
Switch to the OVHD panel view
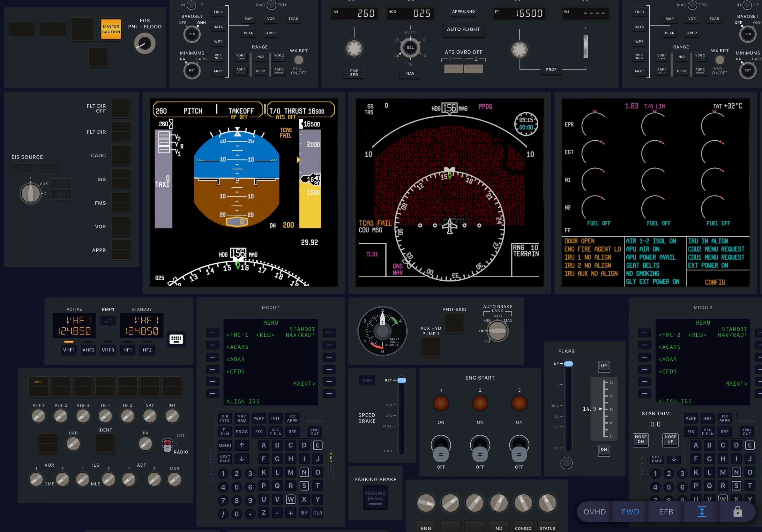[x=594, y=512]
